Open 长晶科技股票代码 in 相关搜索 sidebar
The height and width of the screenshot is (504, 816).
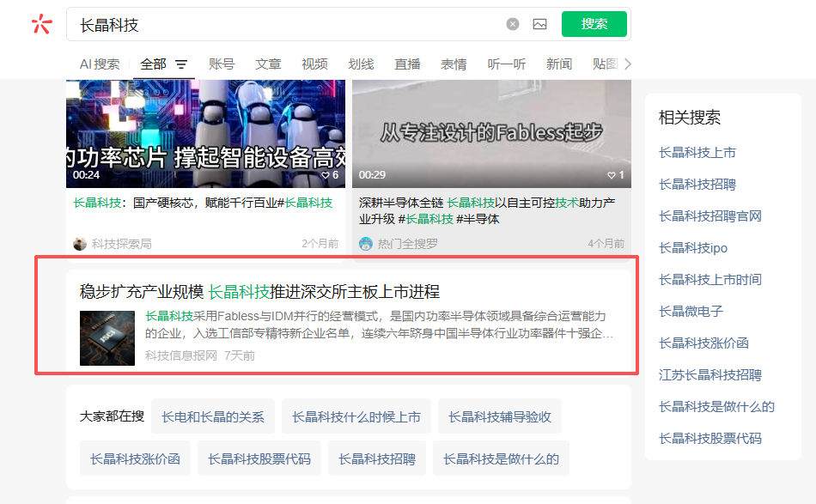click(x=709, y=438)
